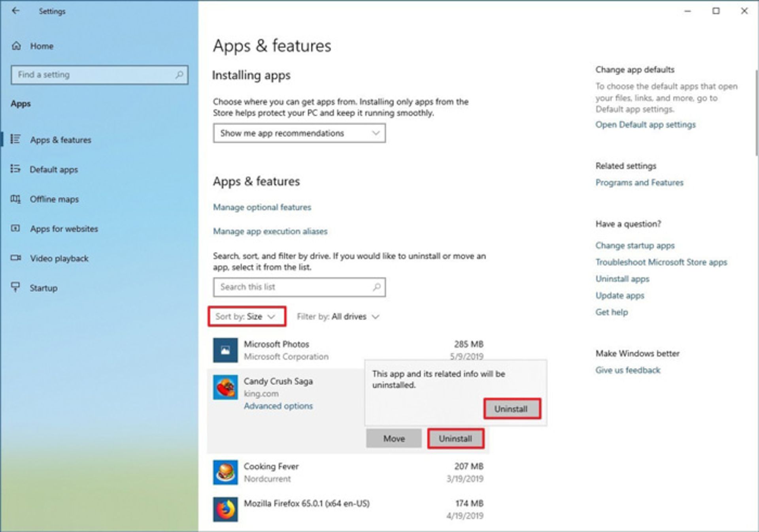This screenshot has width=759, height=532.
Task: Open the Startup settings page
Action: (x=43, y=288)
